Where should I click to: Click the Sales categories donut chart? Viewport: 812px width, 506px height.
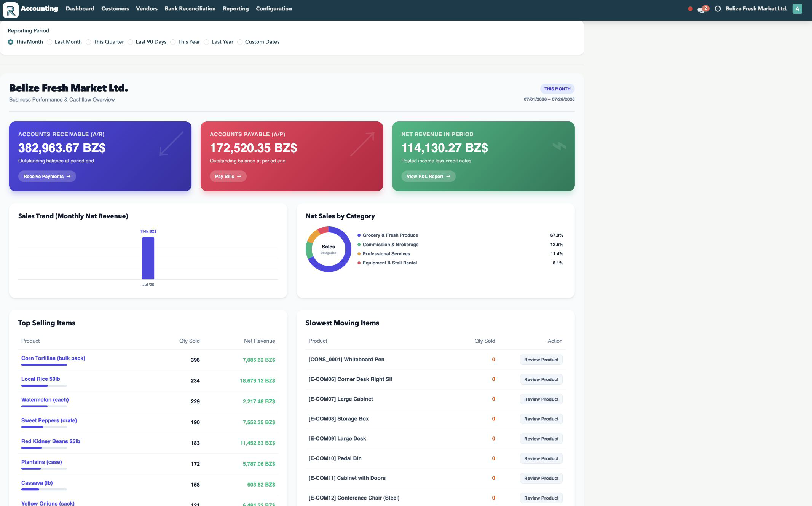coord(328,249)
